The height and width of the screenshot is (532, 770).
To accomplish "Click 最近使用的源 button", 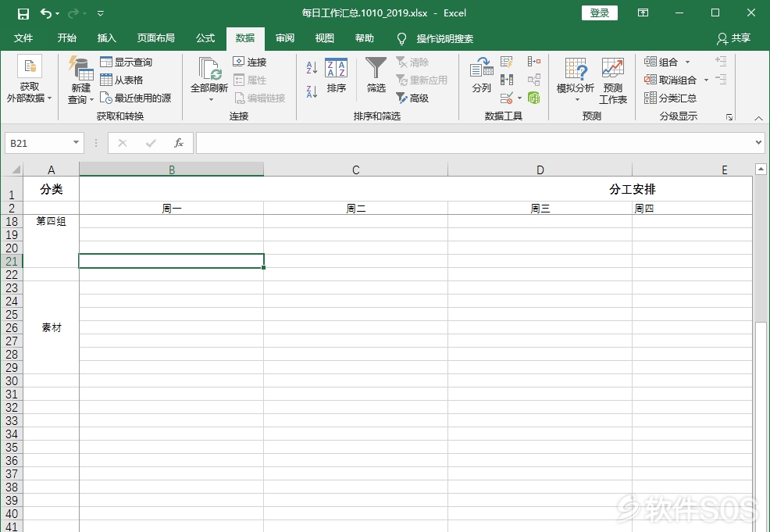I will 136,98.
